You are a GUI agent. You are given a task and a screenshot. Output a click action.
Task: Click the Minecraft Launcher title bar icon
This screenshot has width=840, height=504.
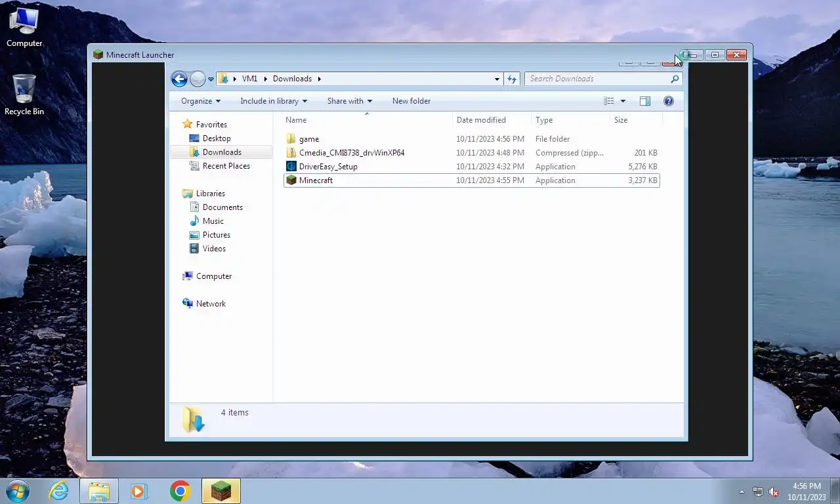(98, 55)
